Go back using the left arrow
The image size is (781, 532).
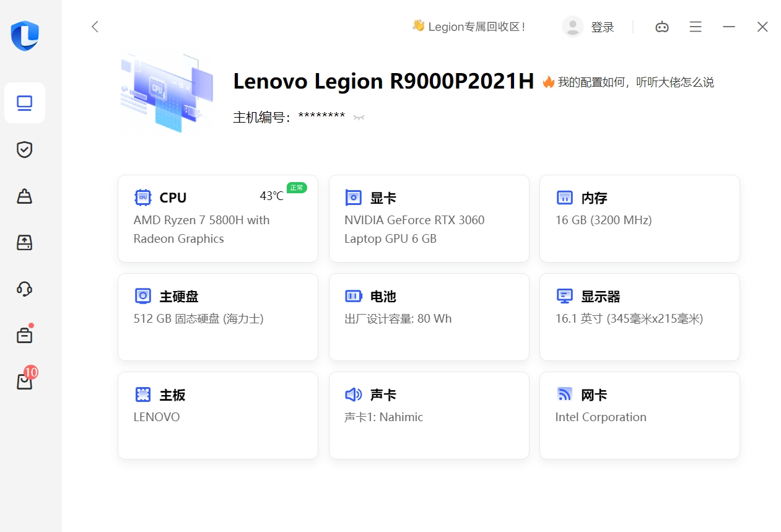click(95, 27)
